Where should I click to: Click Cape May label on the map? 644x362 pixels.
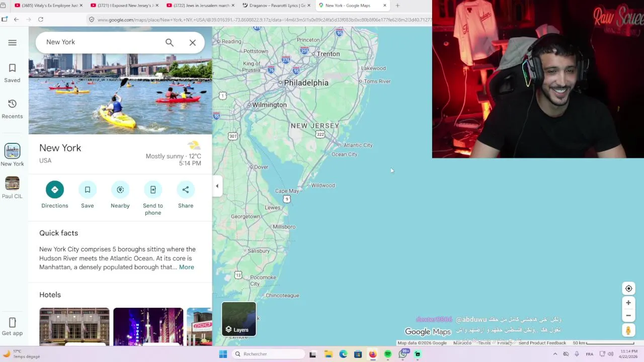[287, 191]
